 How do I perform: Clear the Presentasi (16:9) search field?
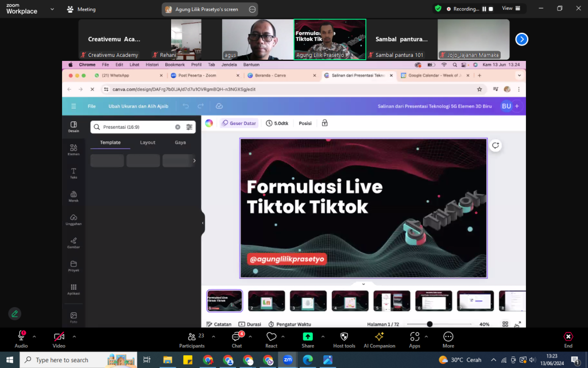coord(178,127)
